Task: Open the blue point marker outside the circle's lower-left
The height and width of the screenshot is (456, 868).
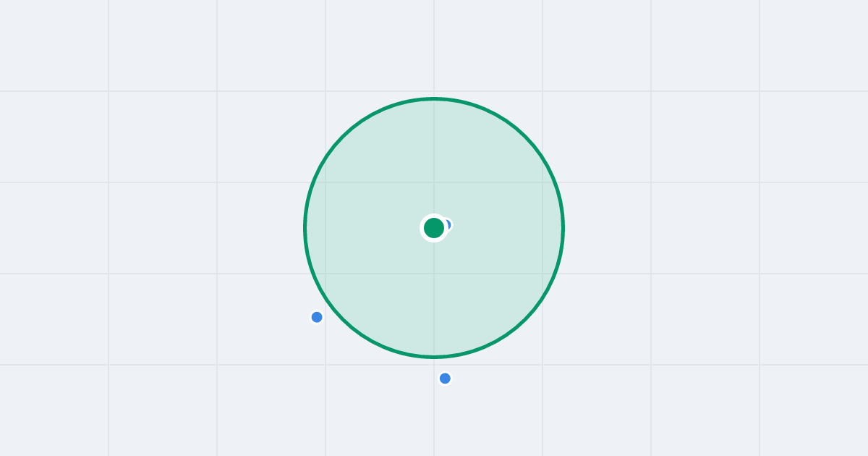Action: coord(317,317)
